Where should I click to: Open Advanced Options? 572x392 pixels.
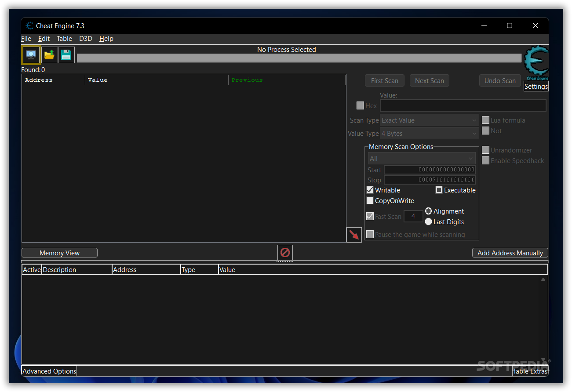coord(49,371)
